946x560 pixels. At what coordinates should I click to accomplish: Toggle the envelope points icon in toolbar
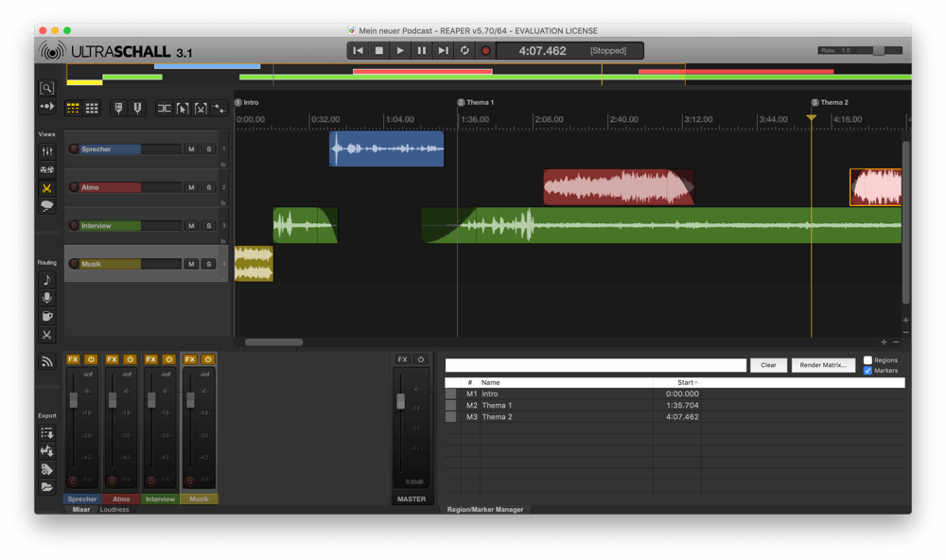click(219, 109)
